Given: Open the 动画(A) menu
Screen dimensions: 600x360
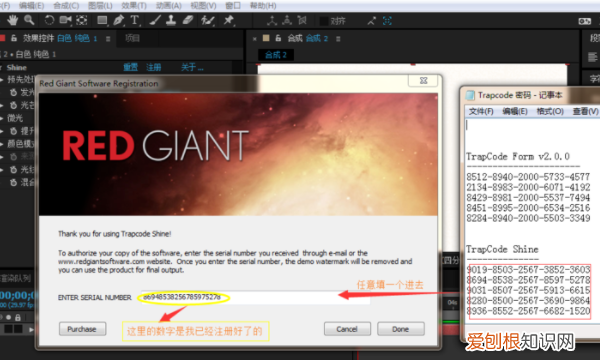Looking at the screenshot, I should pyautogui.click(x=168, y=6).
